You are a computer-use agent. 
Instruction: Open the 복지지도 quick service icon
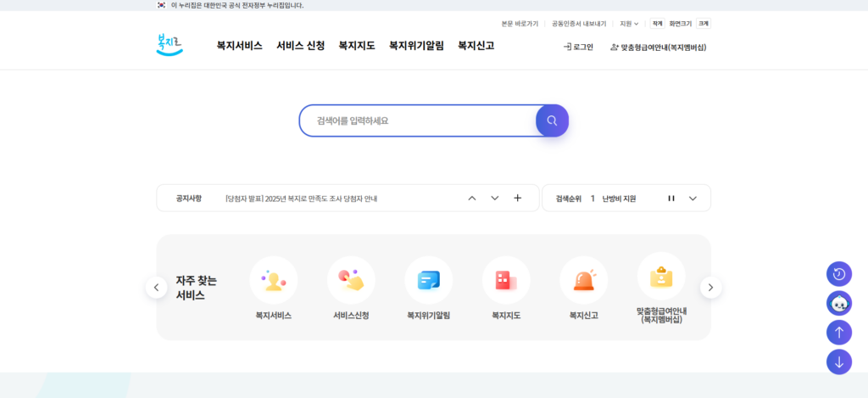coord(506,280)
